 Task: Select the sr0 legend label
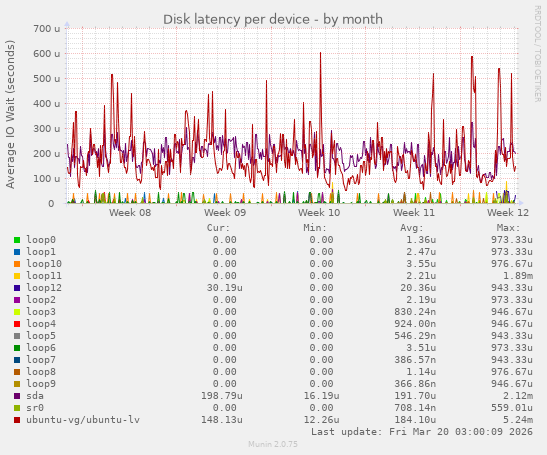tap(35, 408)
